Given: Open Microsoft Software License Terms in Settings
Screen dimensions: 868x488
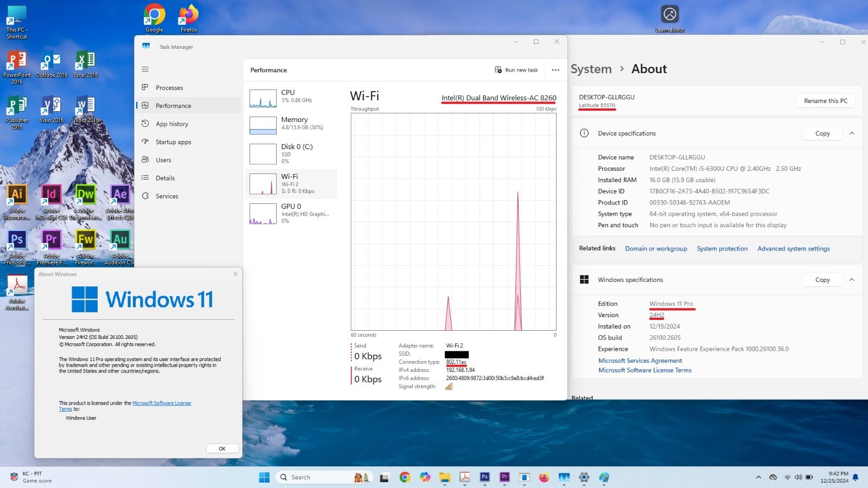Looking at the screenshot, I should 645,370.
